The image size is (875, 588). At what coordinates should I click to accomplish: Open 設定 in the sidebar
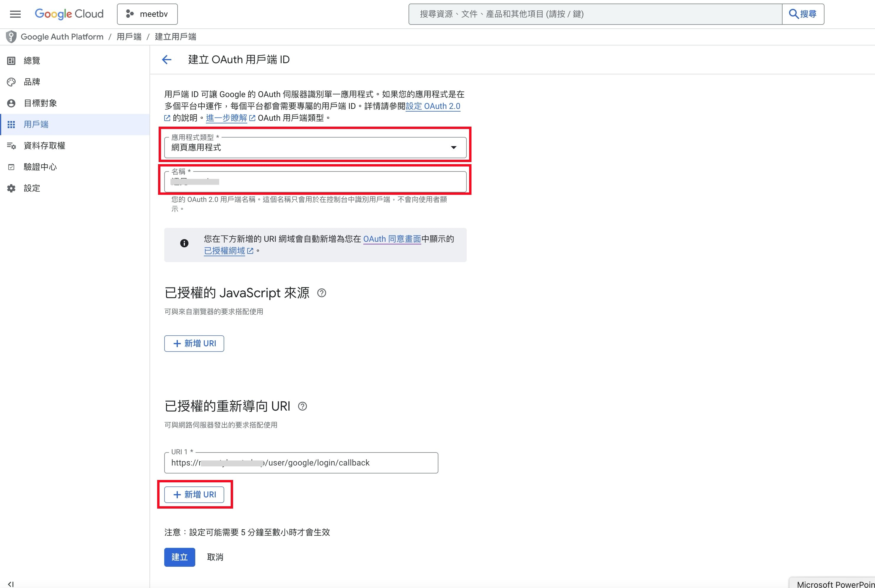(75, 188)
